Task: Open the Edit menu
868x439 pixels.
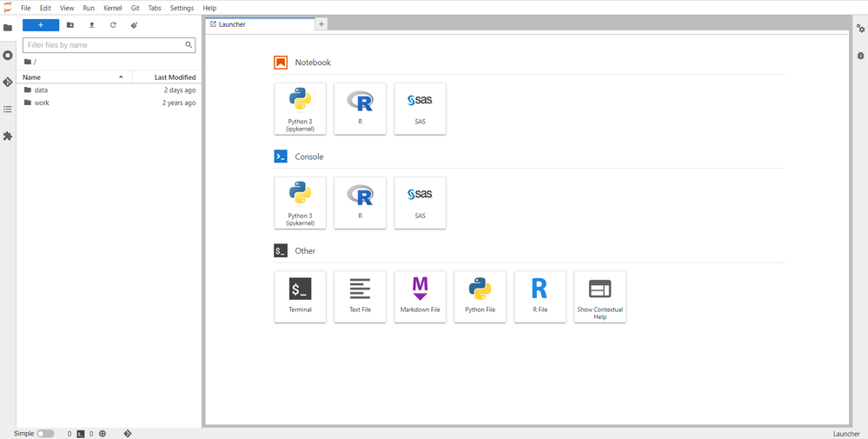Action: tap(45, 9)
